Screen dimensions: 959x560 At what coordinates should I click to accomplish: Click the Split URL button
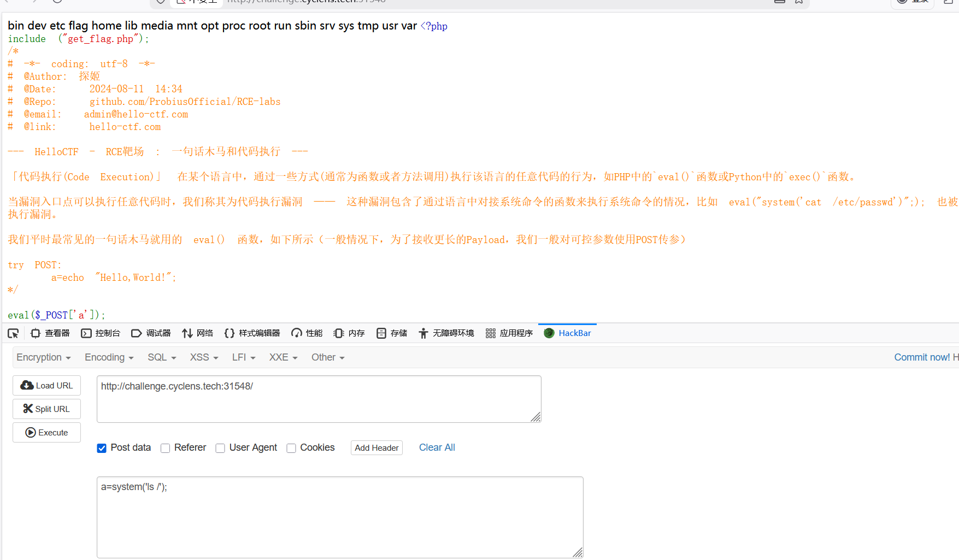click(46, 409)
